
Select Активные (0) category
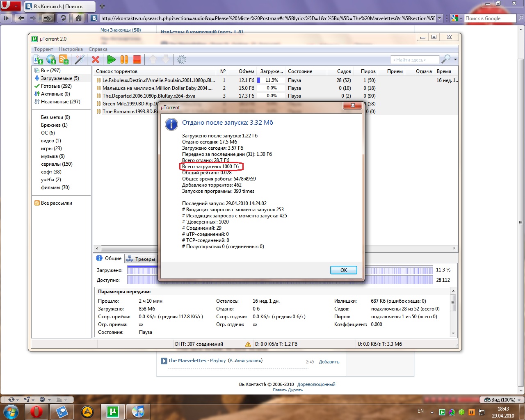(x=55, y=94)
